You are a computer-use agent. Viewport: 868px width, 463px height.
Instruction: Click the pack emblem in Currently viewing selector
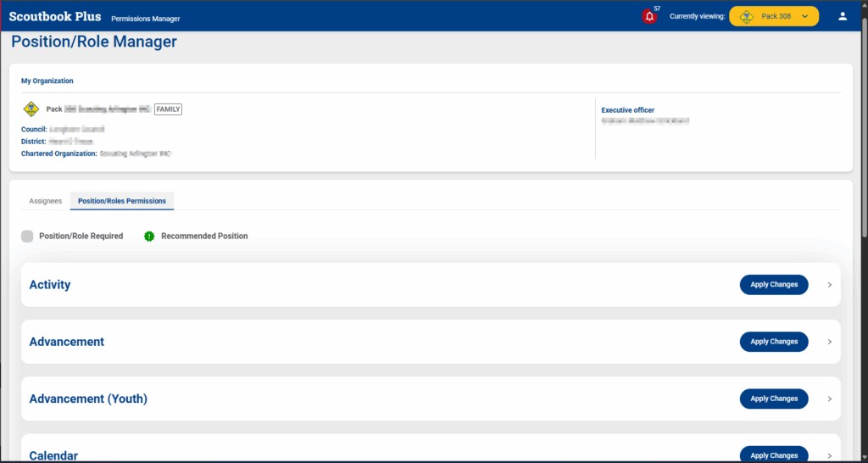[x=747, y=16]
